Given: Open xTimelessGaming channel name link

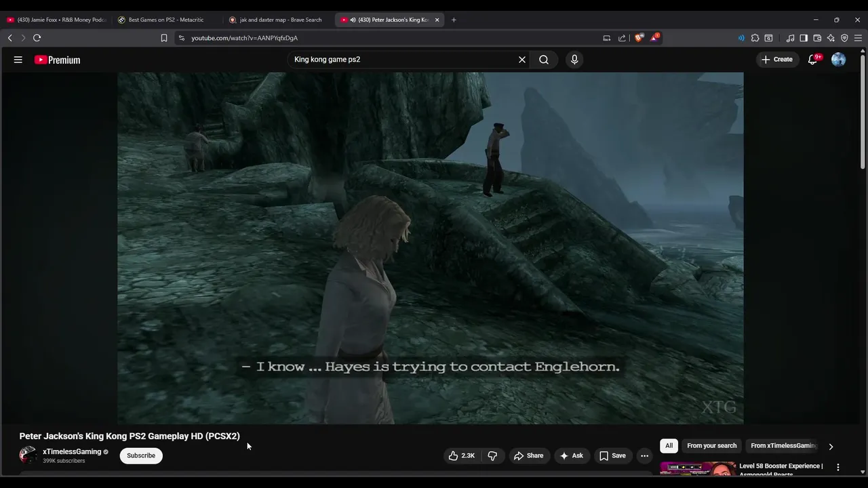Looking at the screenshot, I should click(x=72, y=451).
